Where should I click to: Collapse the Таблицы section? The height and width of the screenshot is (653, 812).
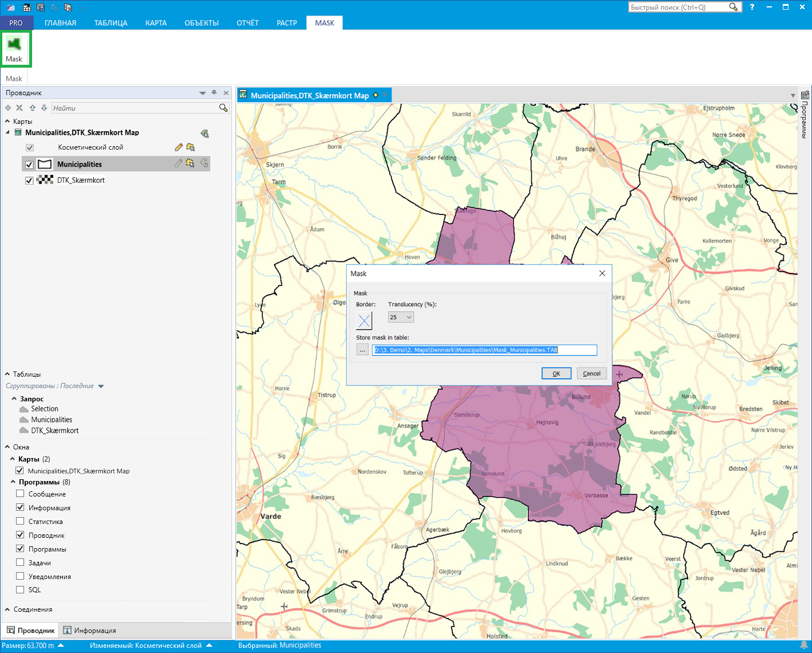point(7,374)
